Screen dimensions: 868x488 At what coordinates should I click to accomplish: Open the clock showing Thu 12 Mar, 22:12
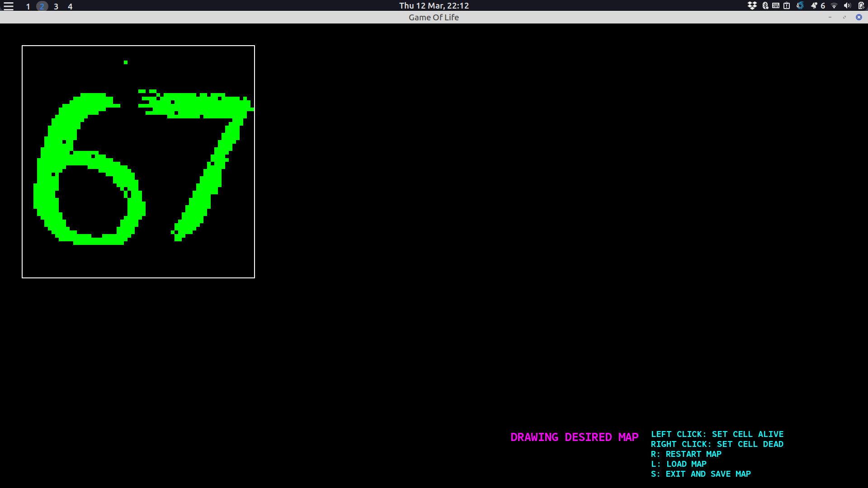(434, 6)
